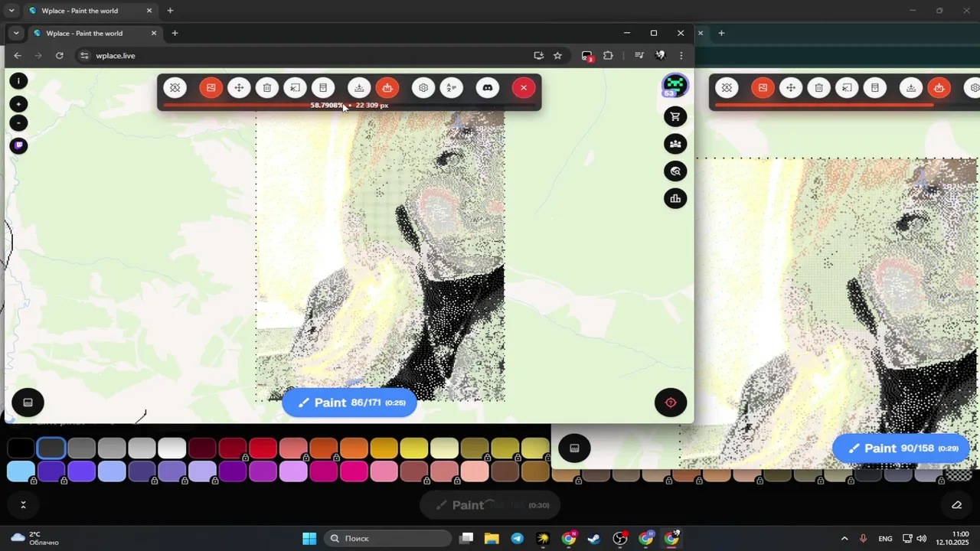The height and width of the screenshot is (551, 980).
Task: Pick the selected dark gray swatch
Action: coord(51,448)
